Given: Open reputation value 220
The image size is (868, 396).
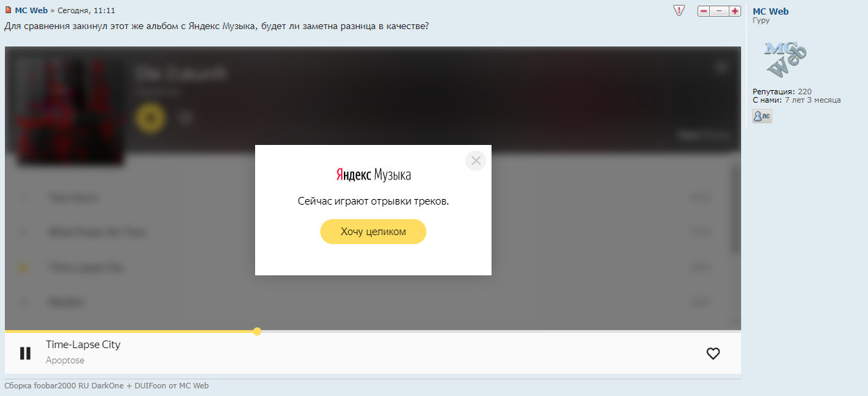Looking at the screenshot, I should [x=805, y=92].
